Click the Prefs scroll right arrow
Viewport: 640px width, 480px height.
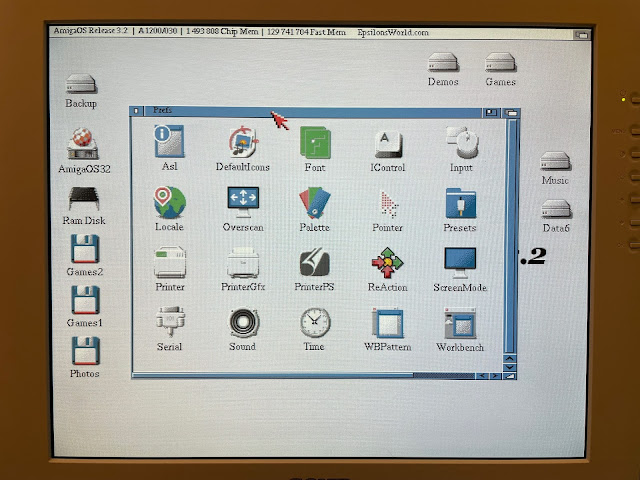point(495,376)
